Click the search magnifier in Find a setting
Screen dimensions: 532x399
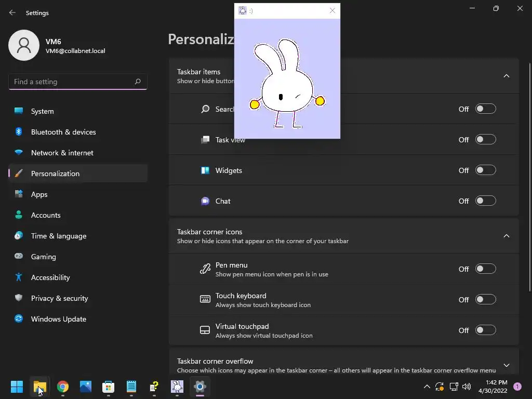pos(137,82)
